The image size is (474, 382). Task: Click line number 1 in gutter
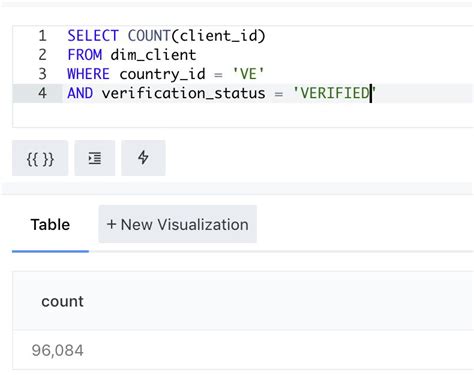click(x=42, y=36)
